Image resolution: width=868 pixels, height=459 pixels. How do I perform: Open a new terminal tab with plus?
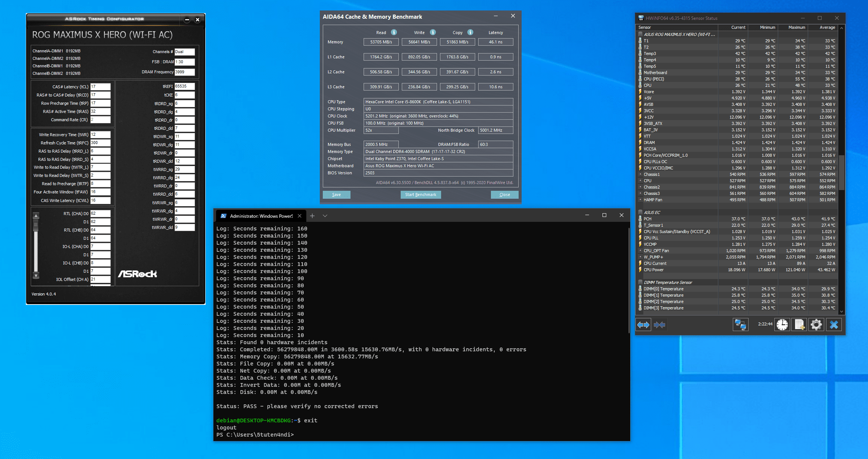312,216
